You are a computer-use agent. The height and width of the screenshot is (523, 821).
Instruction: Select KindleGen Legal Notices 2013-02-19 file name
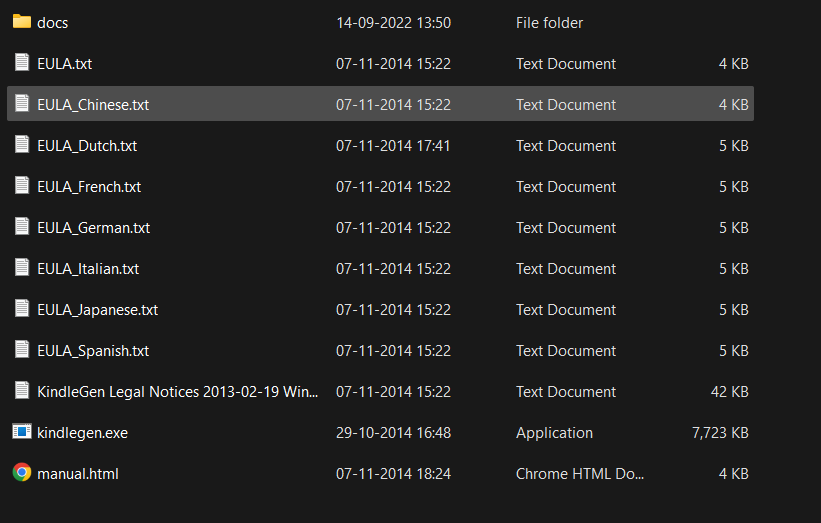pyautogui.click(x=177, y=392)
